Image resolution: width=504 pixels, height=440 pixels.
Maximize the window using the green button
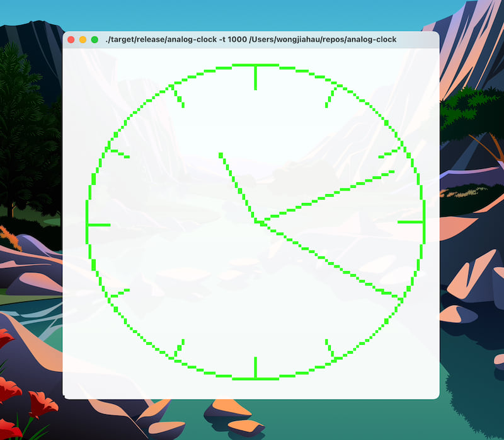pos(94,40)
